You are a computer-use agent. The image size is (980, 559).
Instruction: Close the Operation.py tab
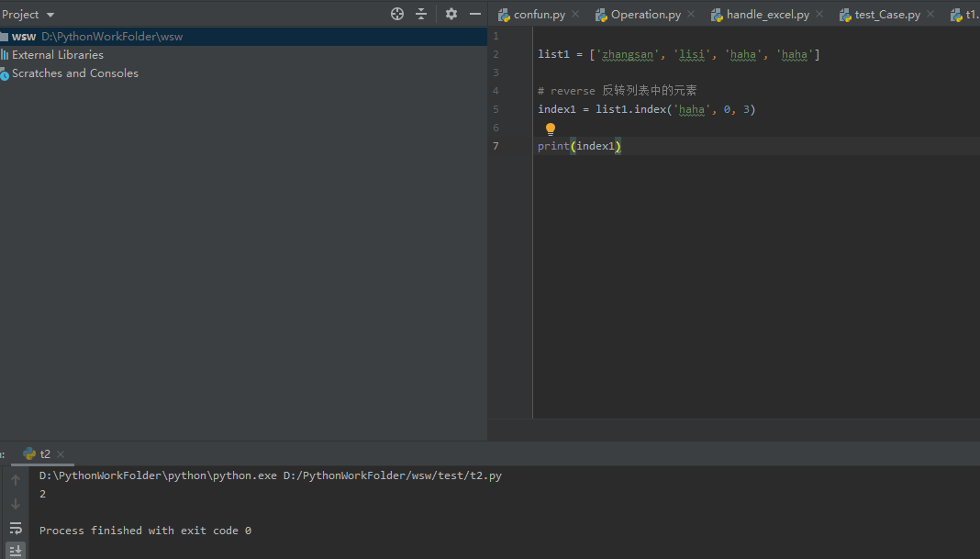pos(691,14)
